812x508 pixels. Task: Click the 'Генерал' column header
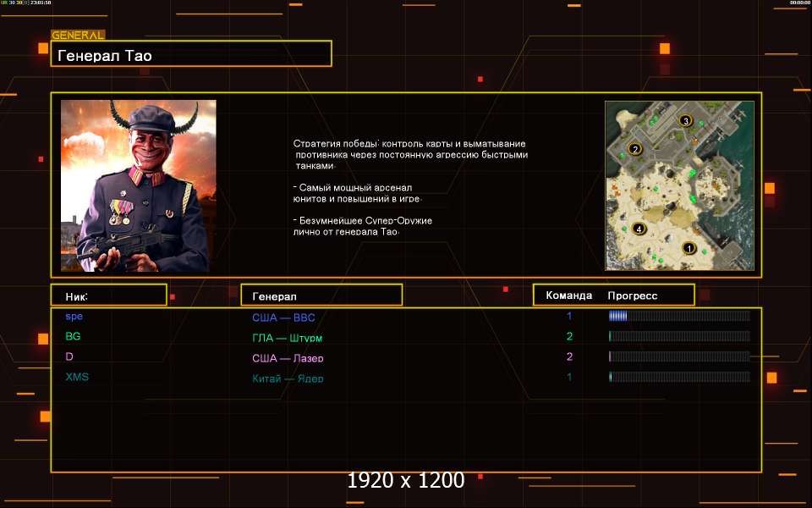[321, 295]
